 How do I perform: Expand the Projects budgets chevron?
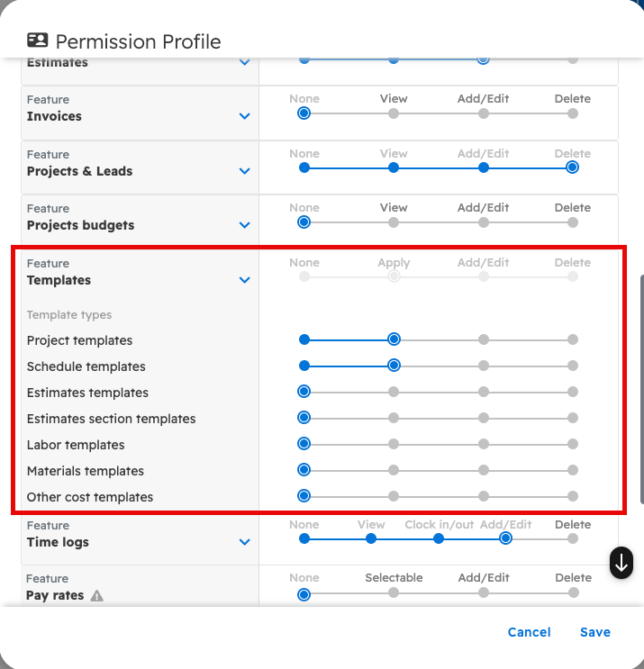[244, 225]
